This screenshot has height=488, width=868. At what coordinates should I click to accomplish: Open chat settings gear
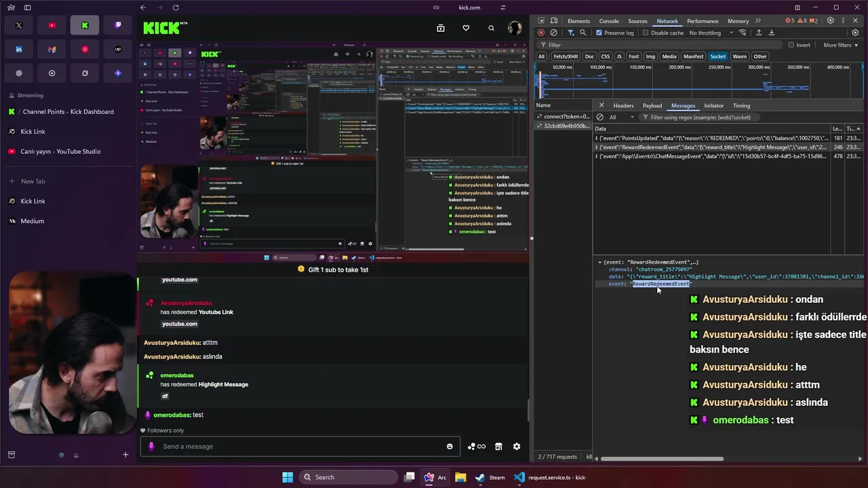pyautogui.click(x=517, y=447)
